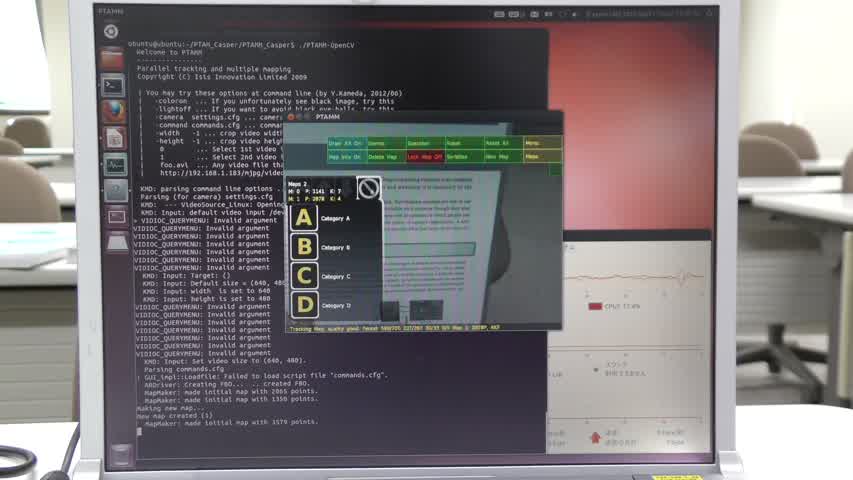Toggle the Draw AR On button

pyautogui.click(x=345, y=144)
